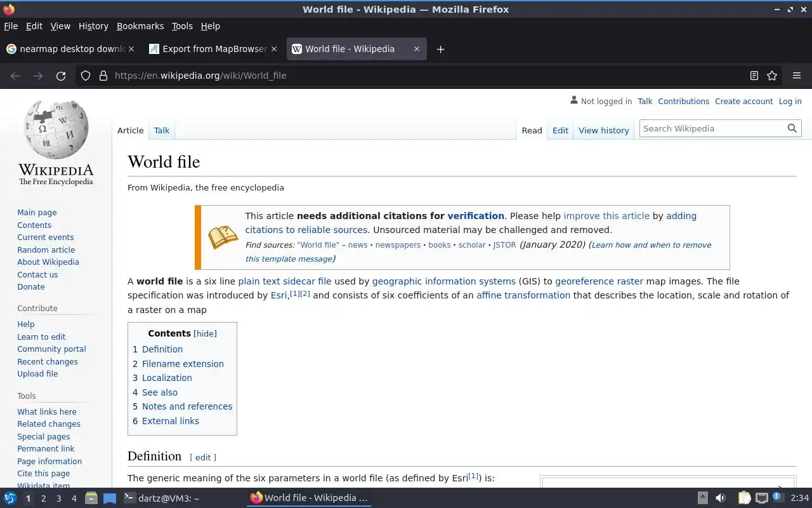Switch to workspace 2 in taskbar

pos(43,498)
